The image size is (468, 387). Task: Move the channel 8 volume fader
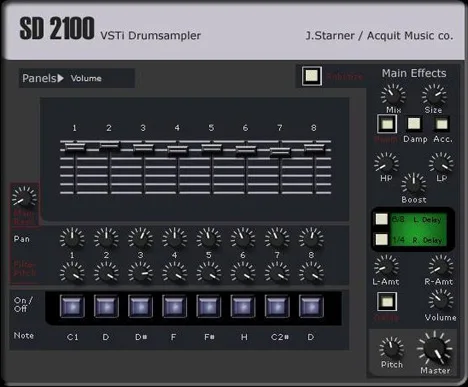point(314,148)
